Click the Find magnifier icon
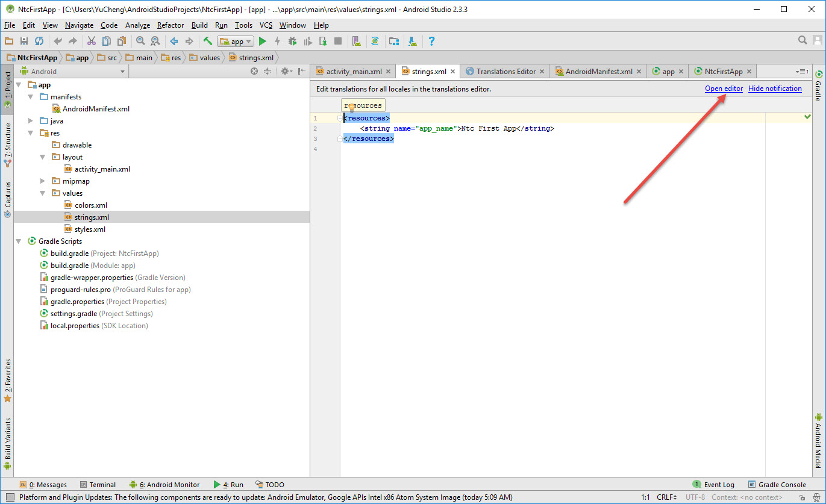826x504 pixels. click(x=140, y=41)
